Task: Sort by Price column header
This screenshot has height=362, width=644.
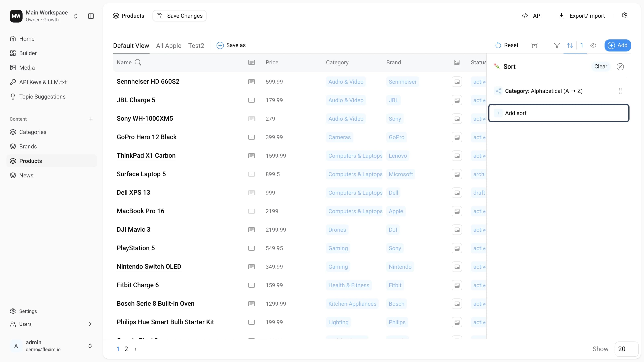Action: coord(272,63)
